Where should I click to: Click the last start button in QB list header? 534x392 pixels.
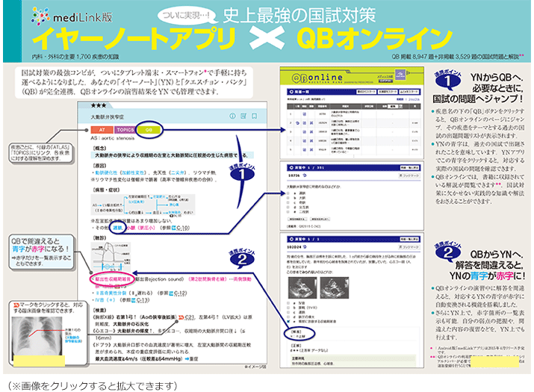pos(409,92)
